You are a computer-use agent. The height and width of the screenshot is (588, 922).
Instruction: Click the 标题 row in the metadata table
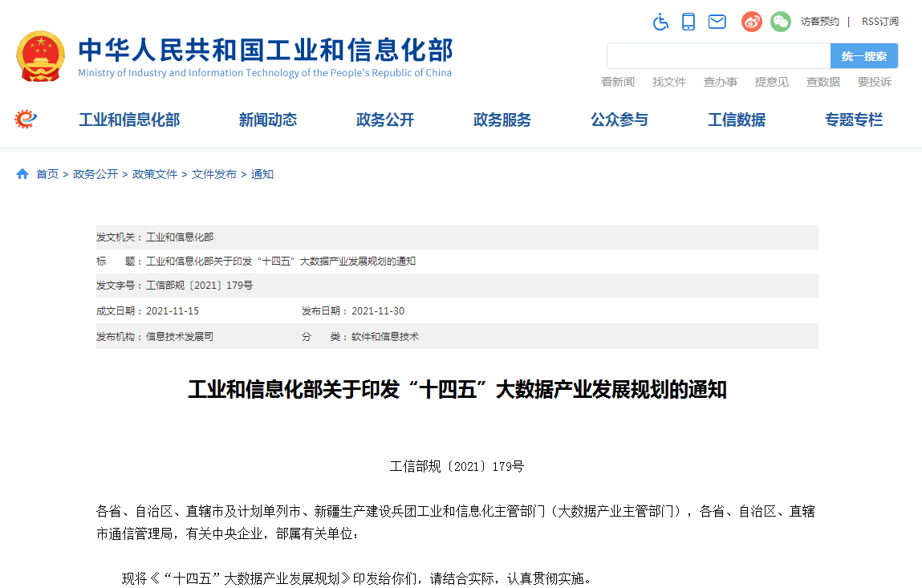(x=457, y=261)
